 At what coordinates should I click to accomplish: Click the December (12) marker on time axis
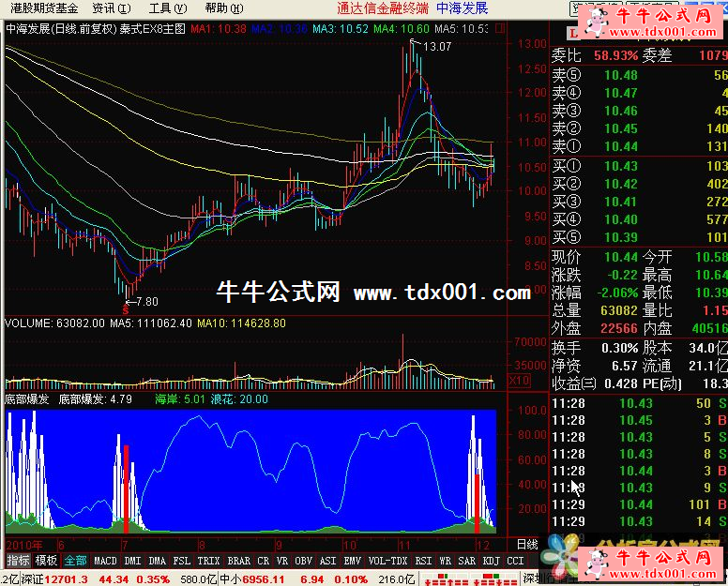483,545
